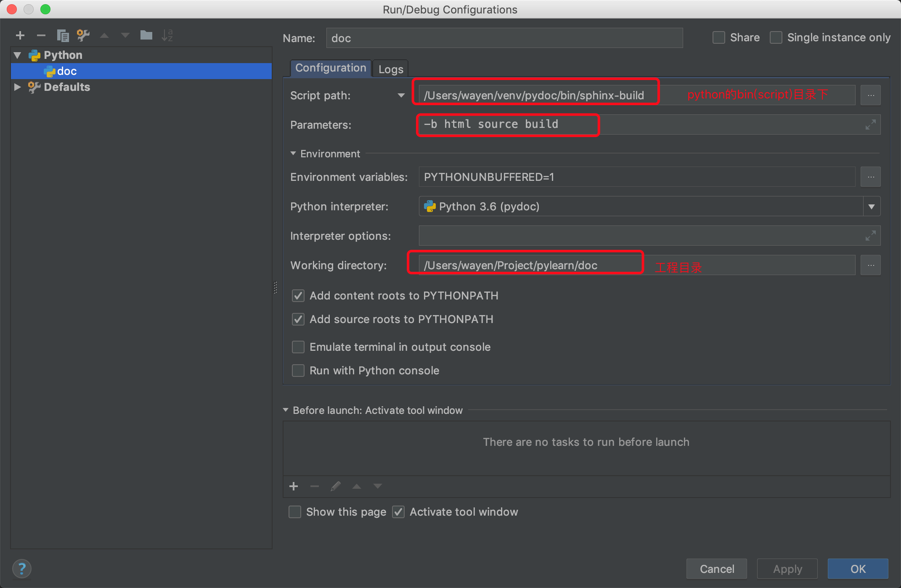Add a new configuration with the plus icon
This screenshot has width=901, height=588.
[20, 35]
